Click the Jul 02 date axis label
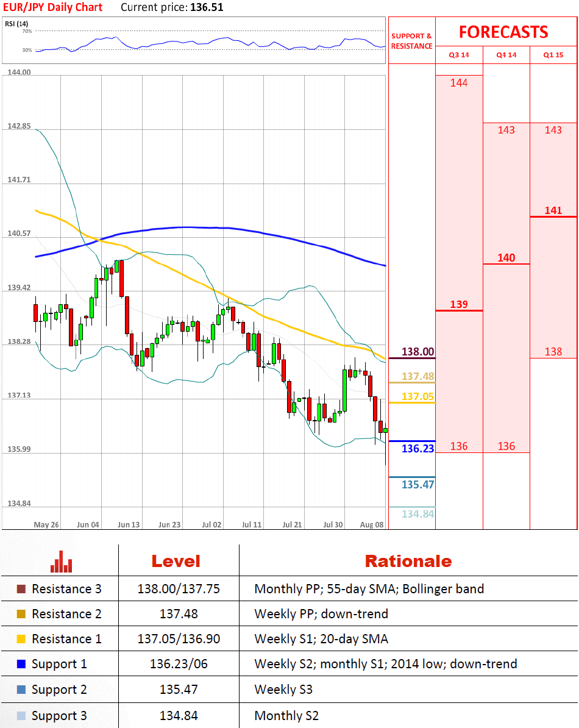This screenshot has width=579, height=728. [x=211, y=524]
